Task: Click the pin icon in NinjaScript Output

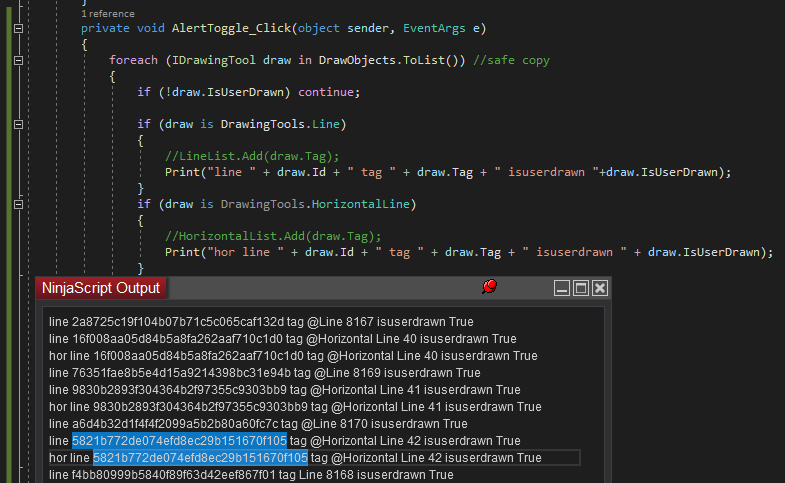Action: click(490, 287)
